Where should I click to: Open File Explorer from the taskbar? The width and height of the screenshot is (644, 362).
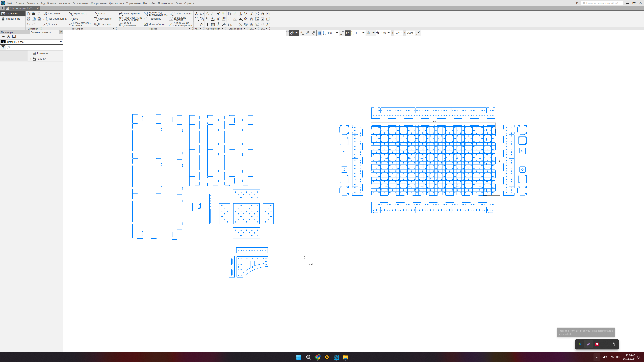345,357
